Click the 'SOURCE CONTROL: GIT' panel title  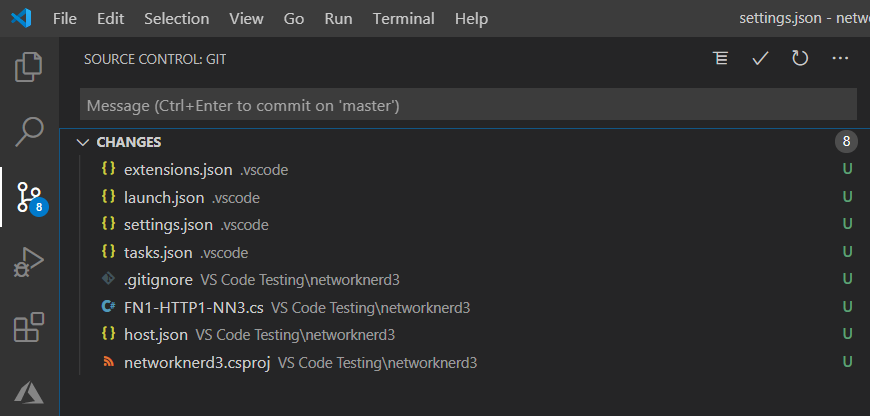coord(155,59)
